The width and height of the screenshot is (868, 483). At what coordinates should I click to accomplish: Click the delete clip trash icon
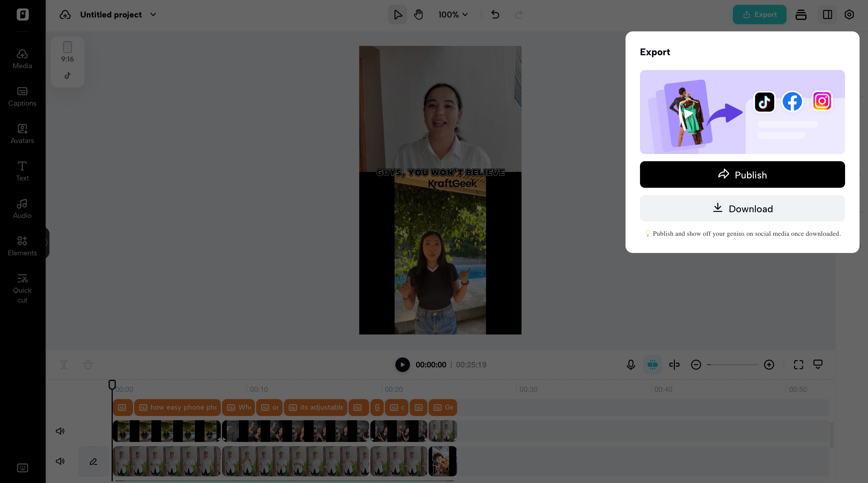coord(87,365)
